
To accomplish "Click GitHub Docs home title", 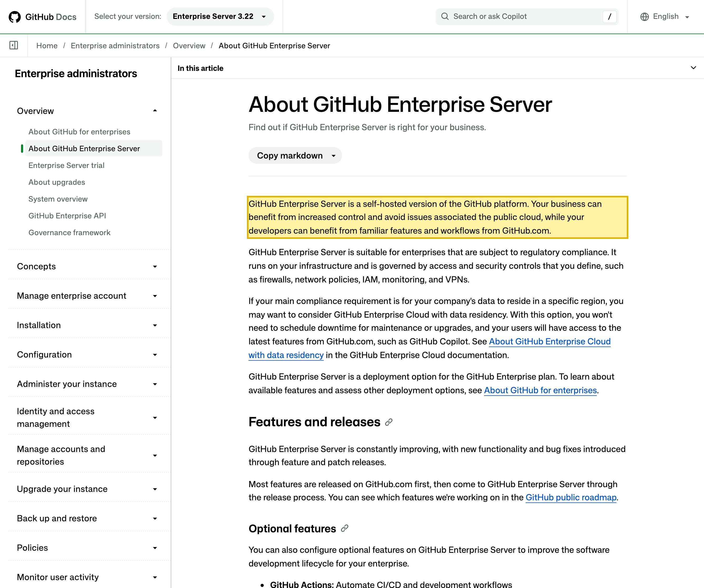I will coord(51,17).
